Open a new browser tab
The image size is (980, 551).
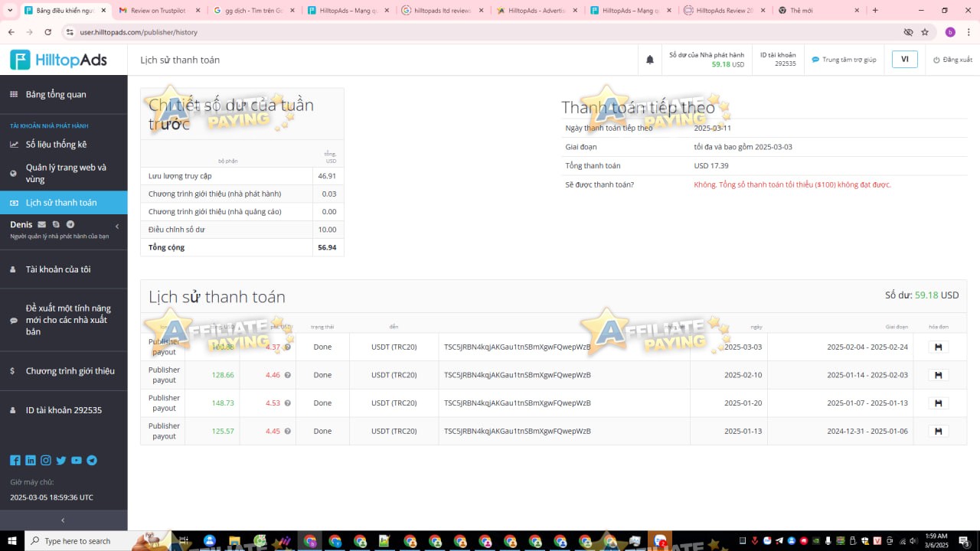tap(875, 11)
